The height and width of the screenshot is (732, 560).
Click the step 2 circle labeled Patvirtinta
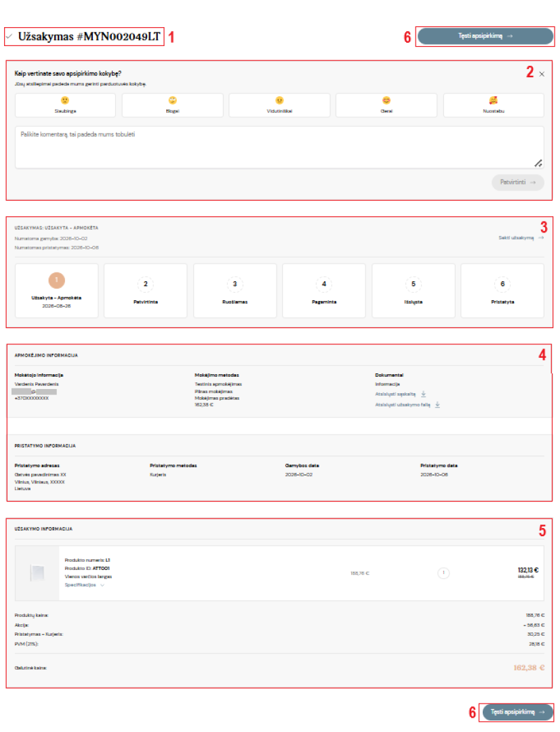[x=146, y=284]
